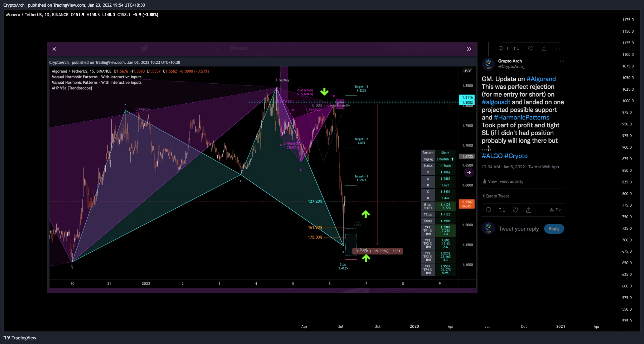Open the #Algorand hashtag link
Screen dimensions: 644x344
coord(541,79)
